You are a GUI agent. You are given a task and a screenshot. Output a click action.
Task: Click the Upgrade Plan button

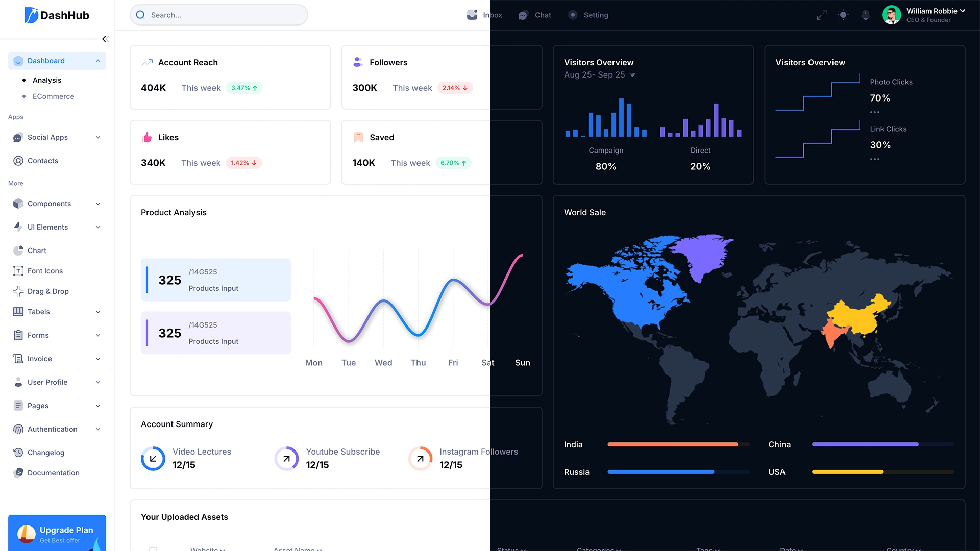[x=57, y=533]
